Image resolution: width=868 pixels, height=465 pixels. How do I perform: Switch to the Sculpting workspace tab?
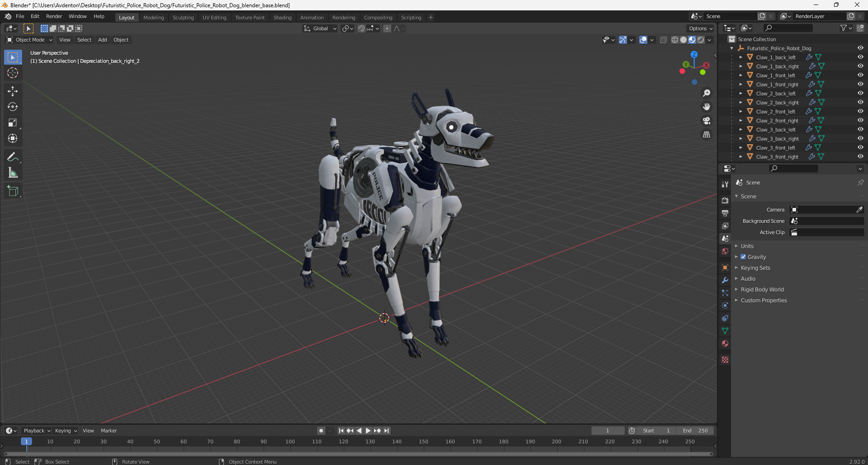[x=183, y=18]
